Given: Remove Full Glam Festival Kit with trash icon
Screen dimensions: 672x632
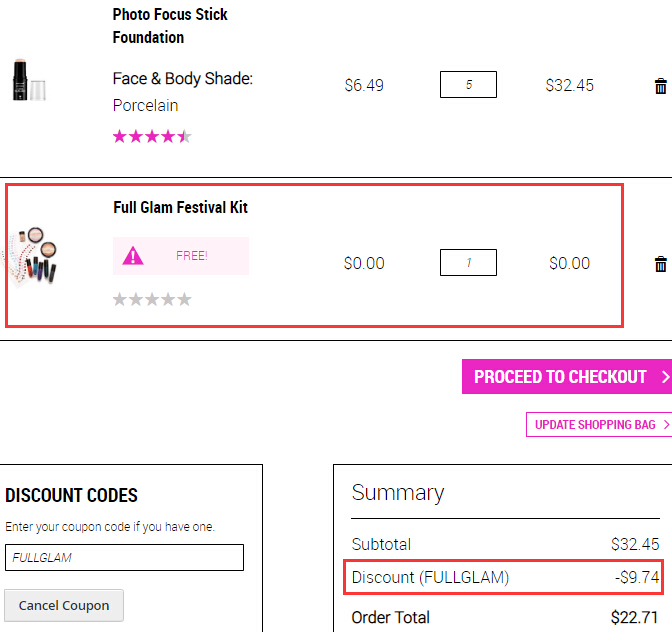Looking at the screenshot, I should point(660,264).
